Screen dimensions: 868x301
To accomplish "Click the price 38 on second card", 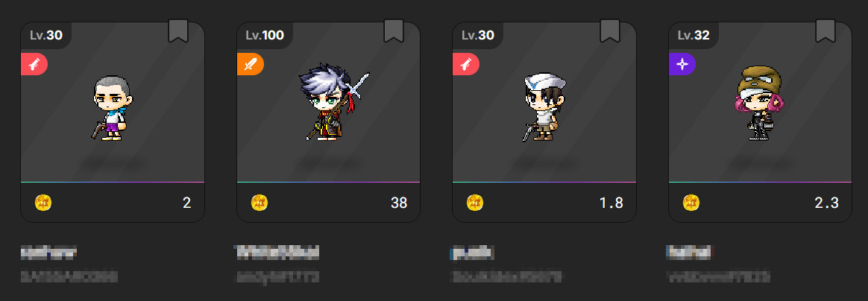I will coord(399,203).
